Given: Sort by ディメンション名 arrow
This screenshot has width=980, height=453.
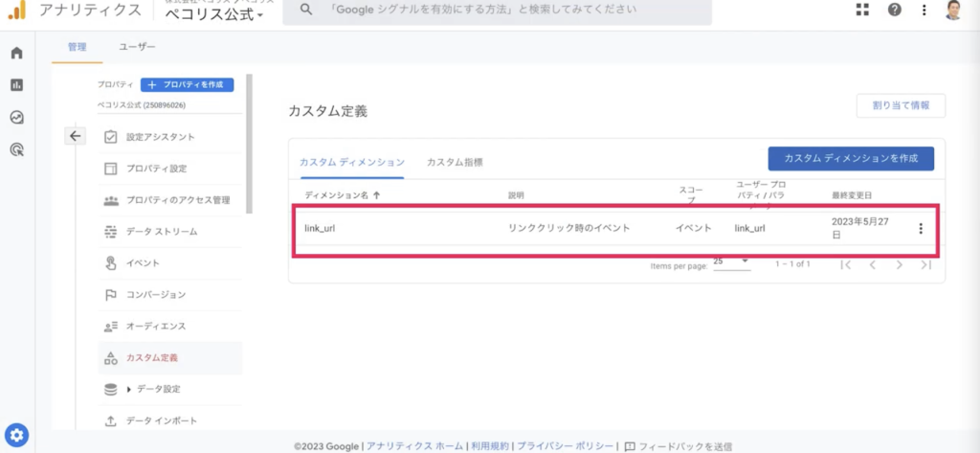Looking at the screenshot, I should [376, 195].
